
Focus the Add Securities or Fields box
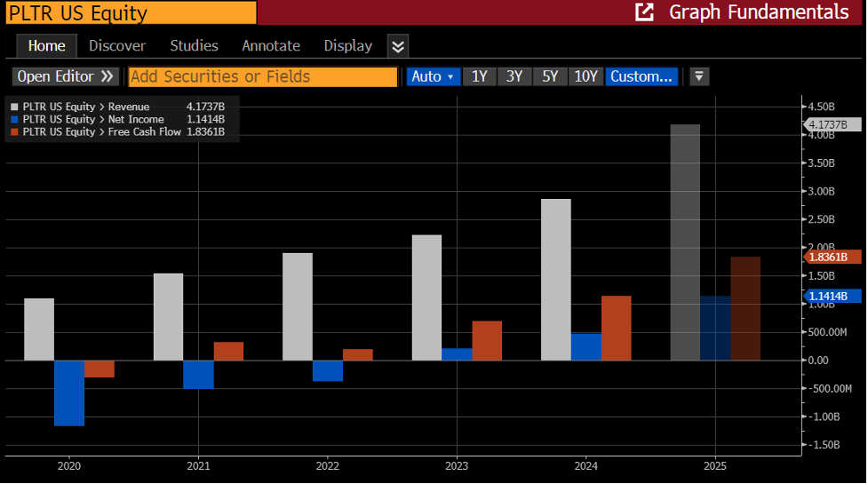pos(262,76)
